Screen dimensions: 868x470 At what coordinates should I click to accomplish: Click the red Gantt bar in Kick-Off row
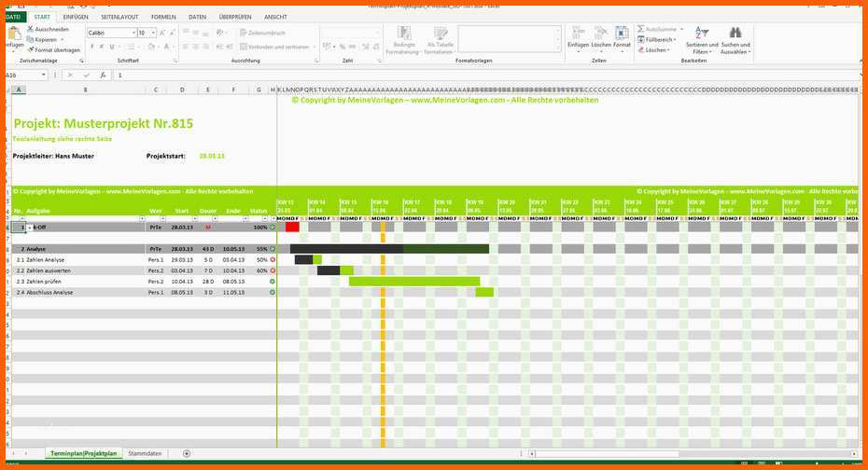[x=292, y=227]
